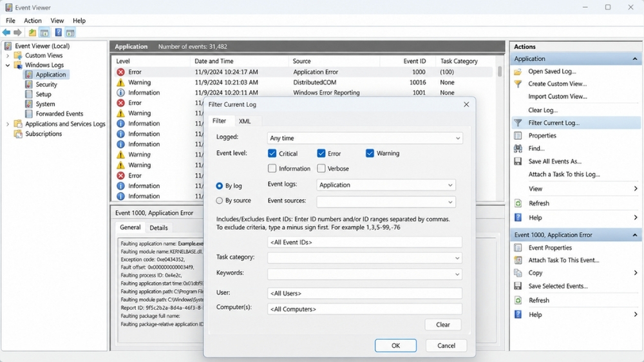This screenshot has width=644, height=362.
Task: Open the File menu
Action: click(x=10, y=21)
